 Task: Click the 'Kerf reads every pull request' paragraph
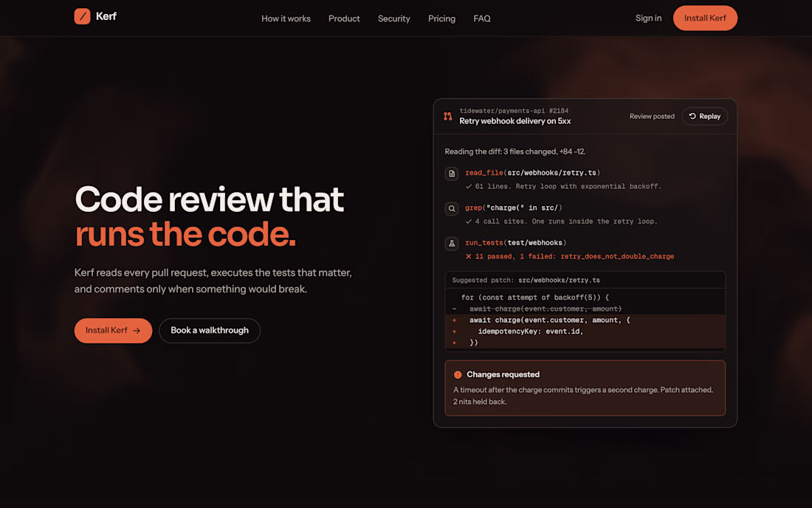(x=213, y=281)
